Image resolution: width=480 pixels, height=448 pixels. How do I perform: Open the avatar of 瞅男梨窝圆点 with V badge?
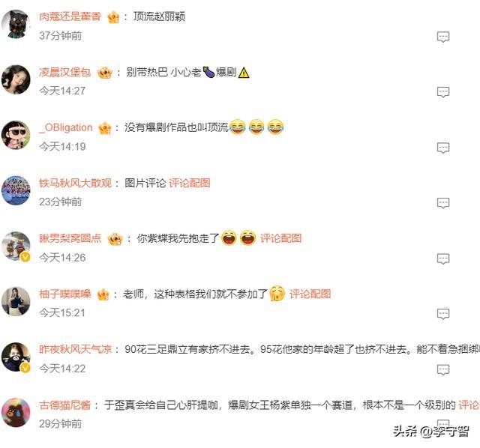tap(16, 246)
